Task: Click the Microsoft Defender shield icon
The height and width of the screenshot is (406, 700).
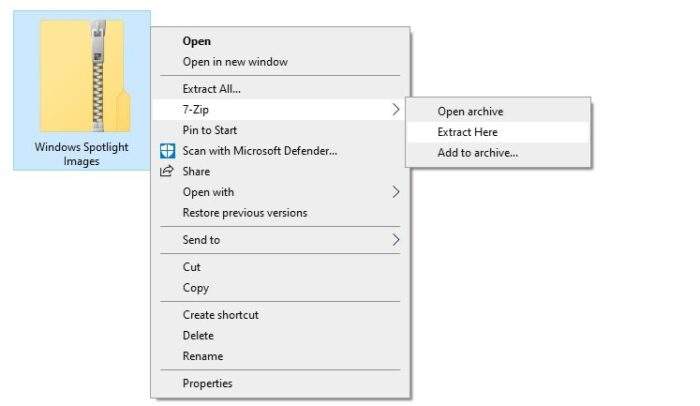Action: coord(167,151)
